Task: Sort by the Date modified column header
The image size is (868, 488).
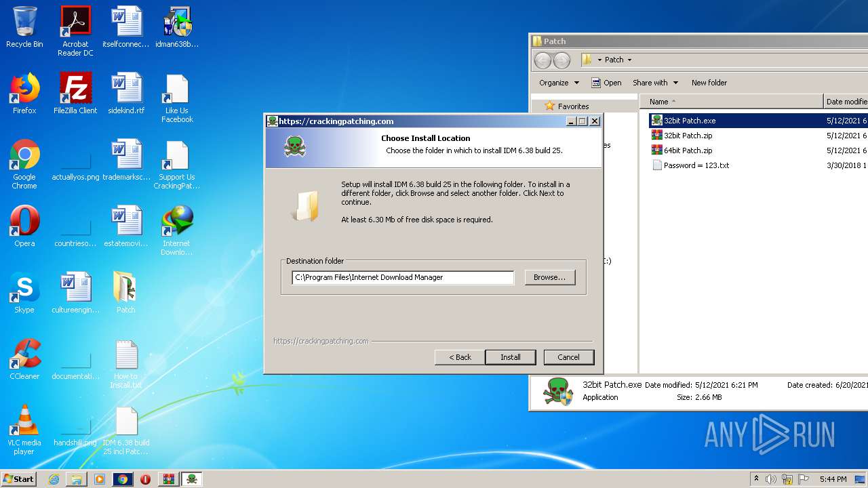Action: (x=846, y=102)
